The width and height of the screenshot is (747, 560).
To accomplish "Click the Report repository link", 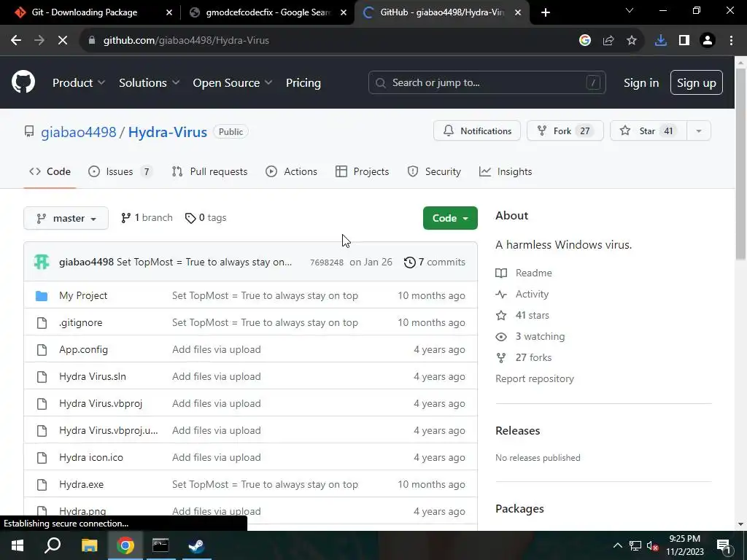I will pos(535,379).
